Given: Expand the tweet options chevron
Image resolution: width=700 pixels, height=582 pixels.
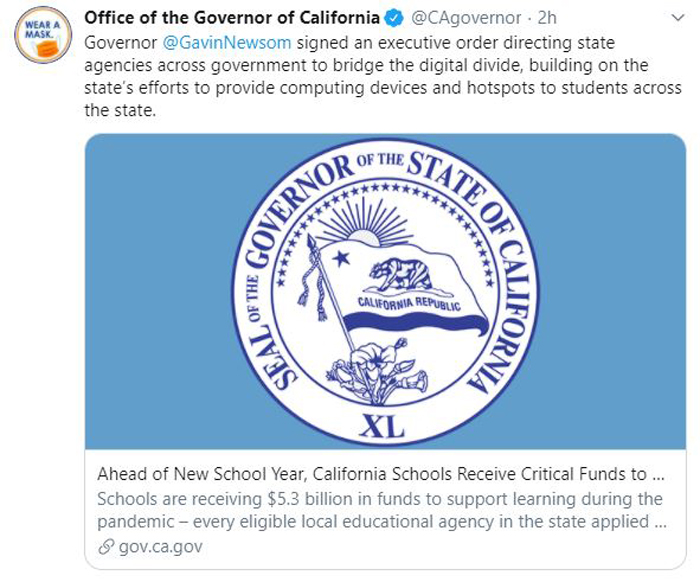Looking at the screenshot, I should (x=678, y=18).
